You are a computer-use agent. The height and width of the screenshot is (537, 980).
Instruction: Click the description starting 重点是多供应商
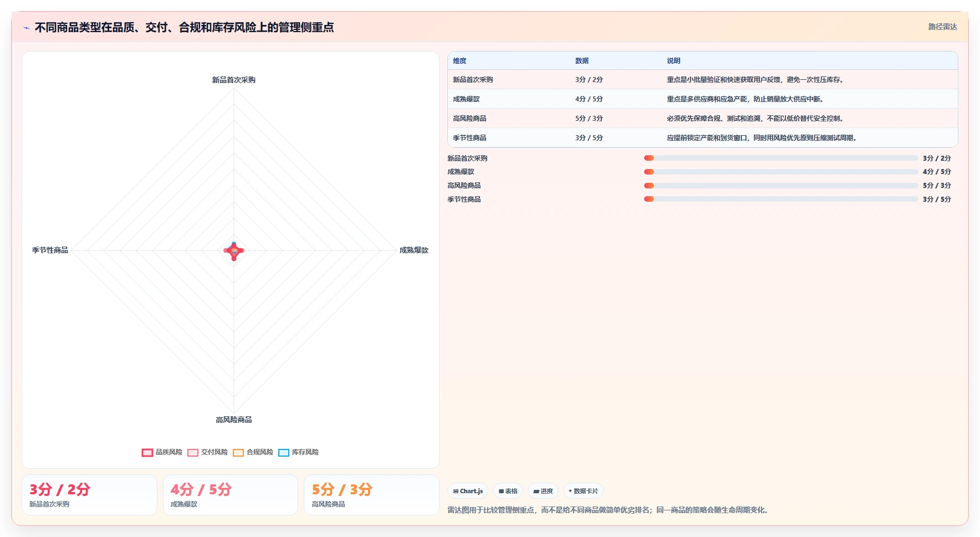tap(746, 99)
